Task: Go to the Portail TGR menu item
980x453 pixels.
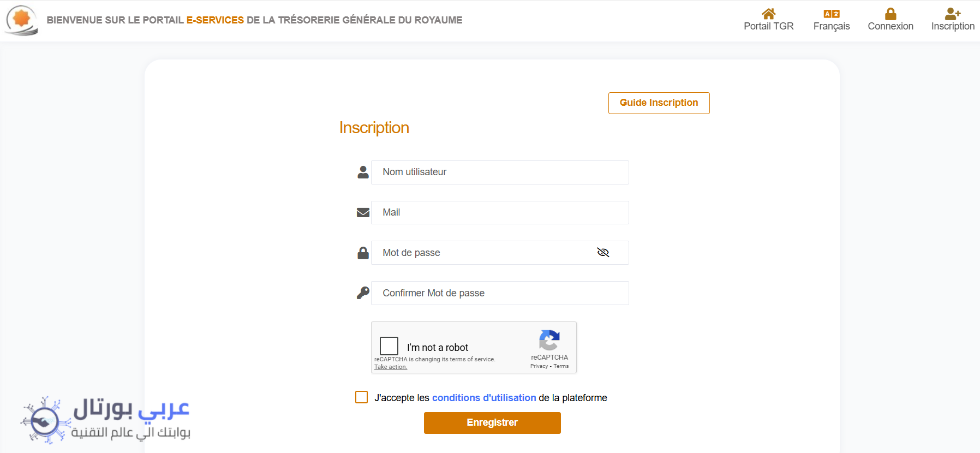Action: (768, 26)
